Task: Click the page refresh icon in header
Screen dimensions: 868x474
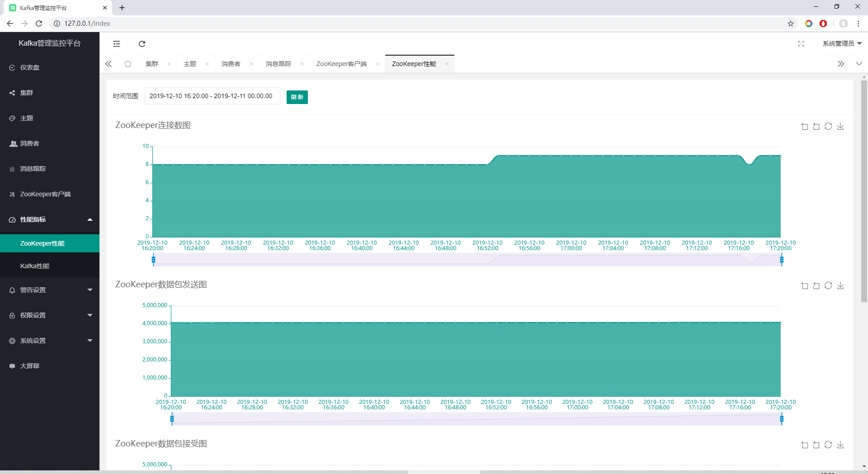Action: tap(142, 44)
